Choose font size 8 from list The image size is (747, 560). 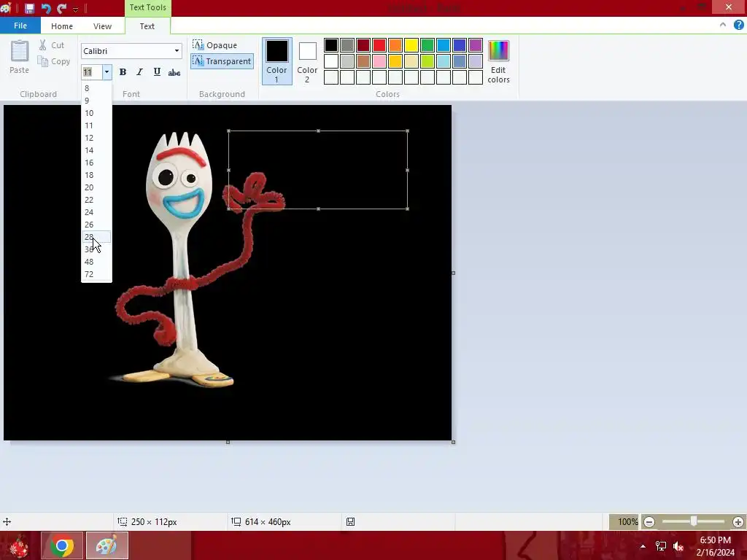[x=97, y=88]
